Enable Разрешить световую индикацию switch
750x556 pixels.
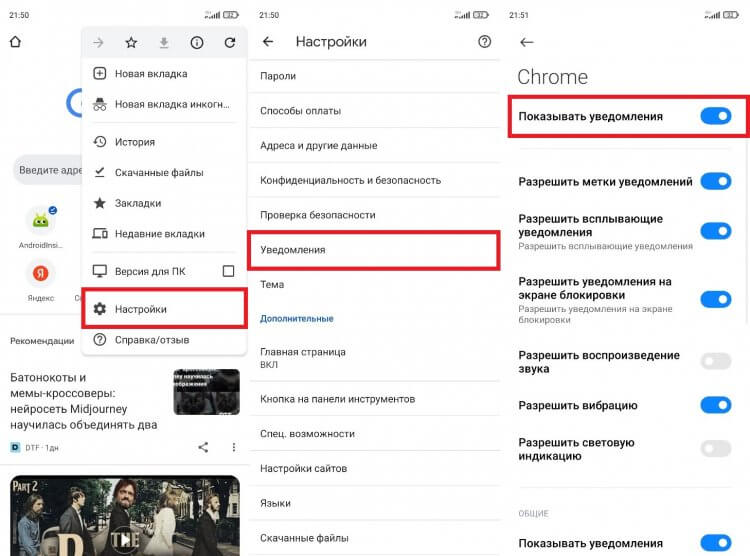tap(716, 449)
